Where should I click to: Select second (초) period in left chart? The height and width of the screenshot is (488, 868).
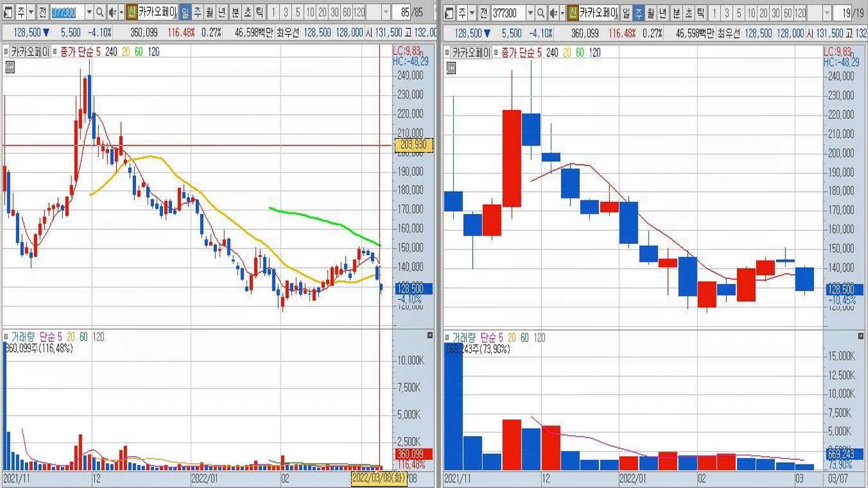click(248, 13)
